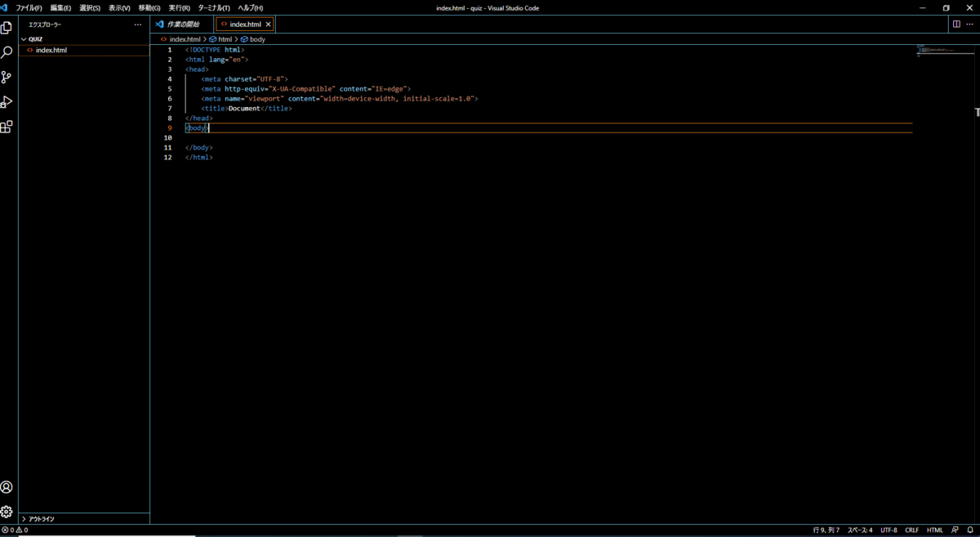980x537 pixels.
Task: Click the closing </html> tag line
Action: click(198, 158)
